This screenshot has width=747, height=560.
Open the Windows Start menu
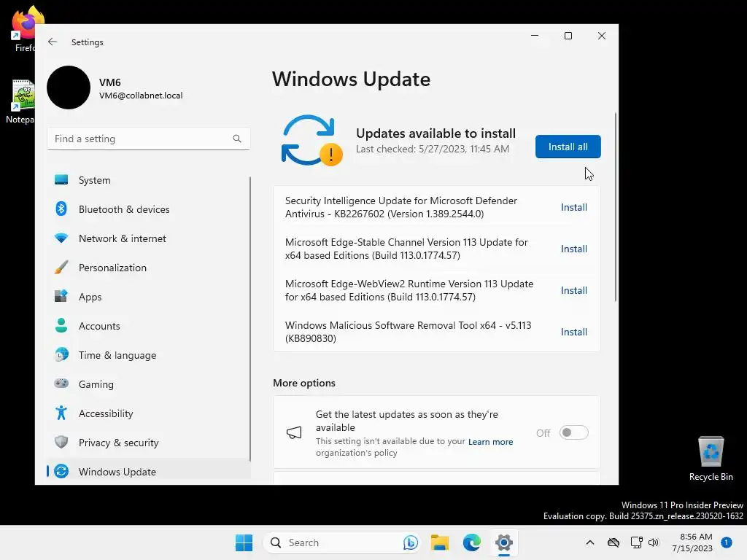[x=244, y=542]
